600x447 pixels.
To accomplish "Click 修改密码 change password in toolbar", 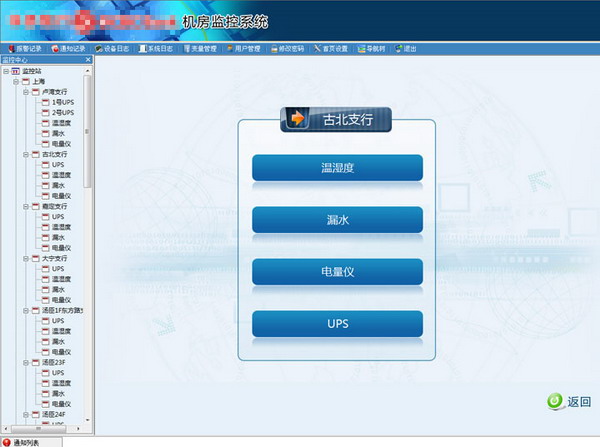I will [x=289, y=48].
